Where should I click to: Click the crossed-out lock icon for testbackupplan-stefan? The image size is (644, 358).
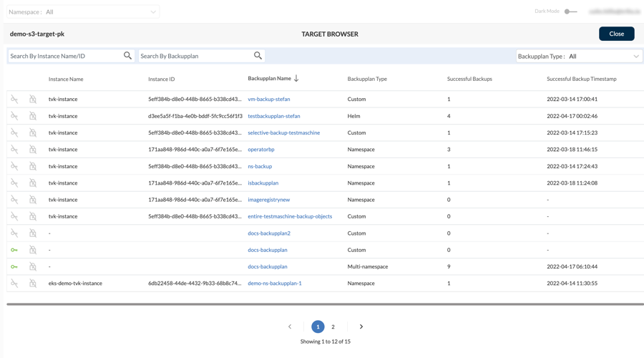[x=33, y=116]
